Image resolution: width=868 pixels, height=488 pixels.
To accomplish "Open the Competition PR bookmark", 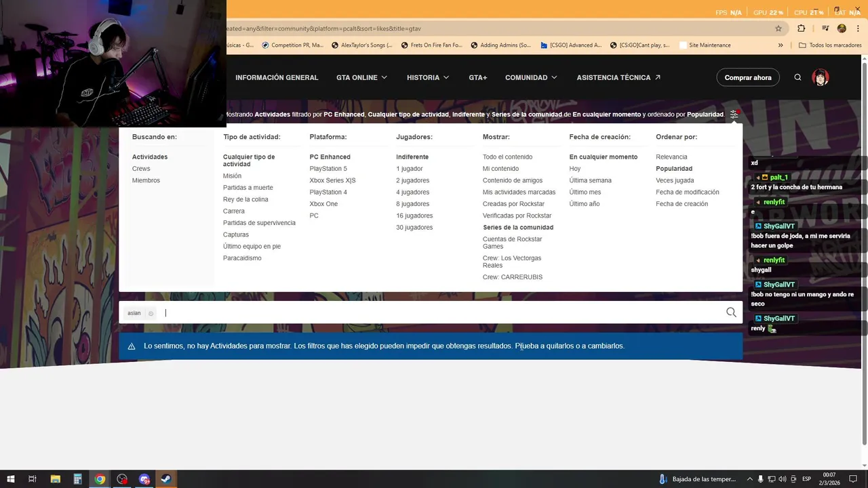I will pyautogui.click(x=292, y=45).
